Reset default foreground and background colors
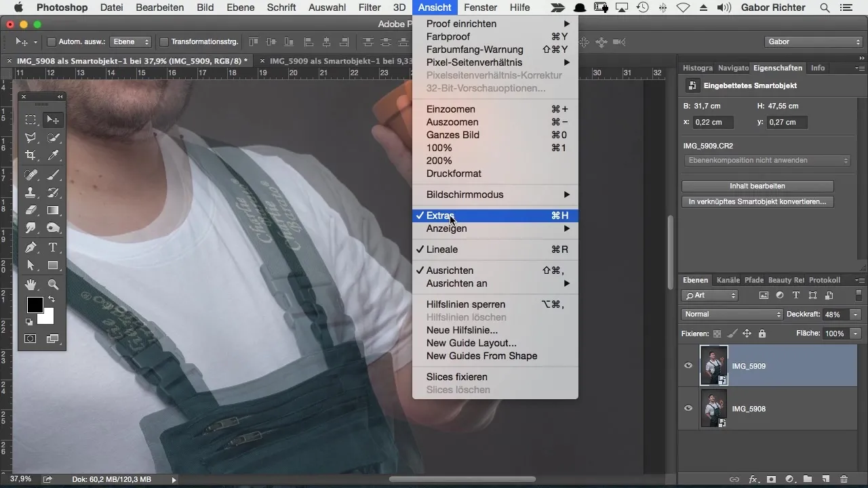The height and width of the screenshot is (488, 868). click(x=29, y=322)
